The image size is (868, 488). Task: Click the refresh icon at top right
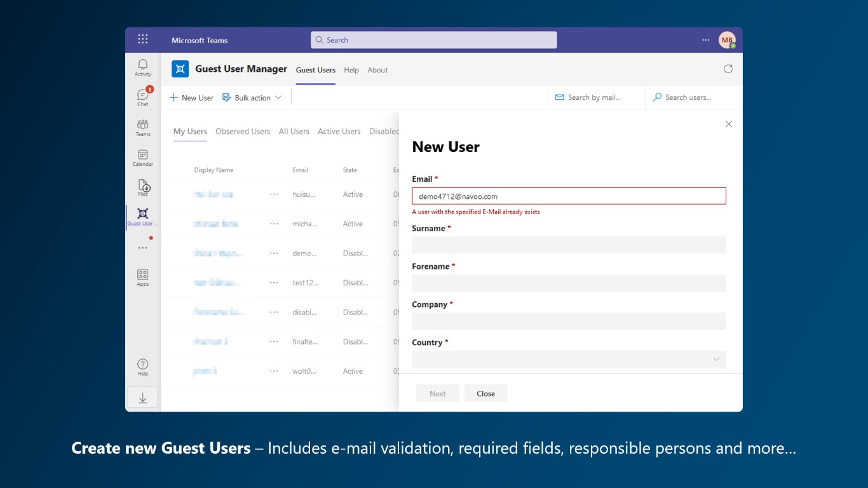click(728, 69)
